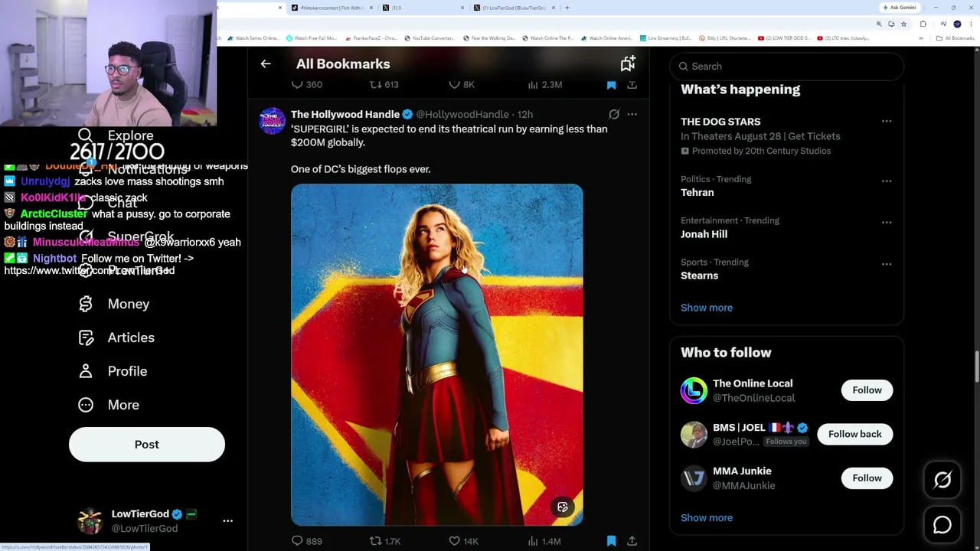Open the create bookmark folder icon
The height and width of the screenshot is (551, 980).
(628, 64)
